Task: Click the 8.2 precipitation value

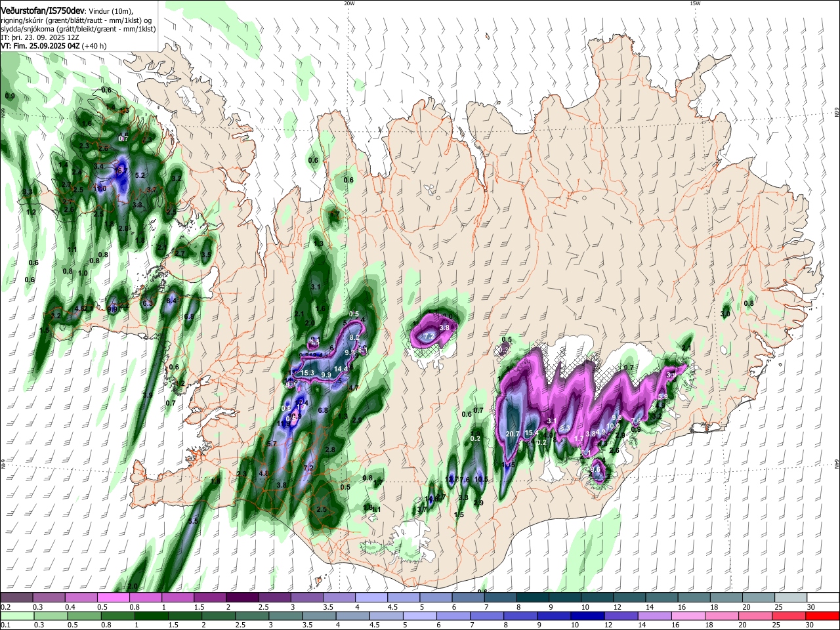Action: click(354, 337)
